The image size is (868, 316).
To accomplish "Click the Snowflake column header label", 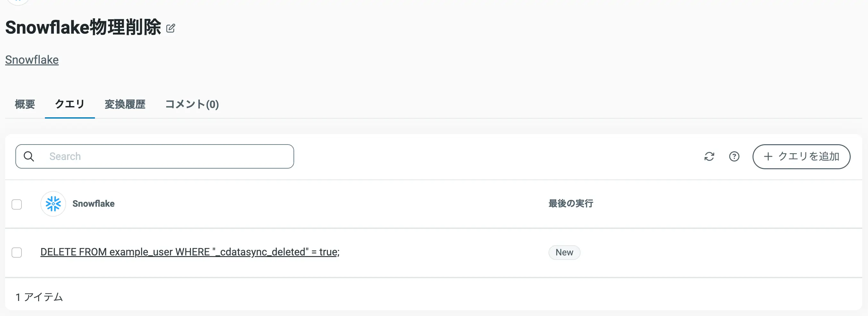I will [93, 204].
